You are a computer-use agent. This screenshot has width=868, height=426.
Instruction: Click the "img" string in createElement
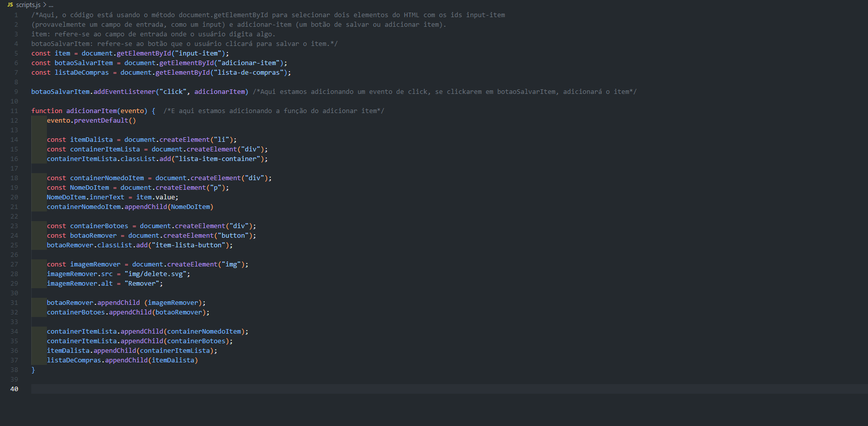[x=231, y=264]
